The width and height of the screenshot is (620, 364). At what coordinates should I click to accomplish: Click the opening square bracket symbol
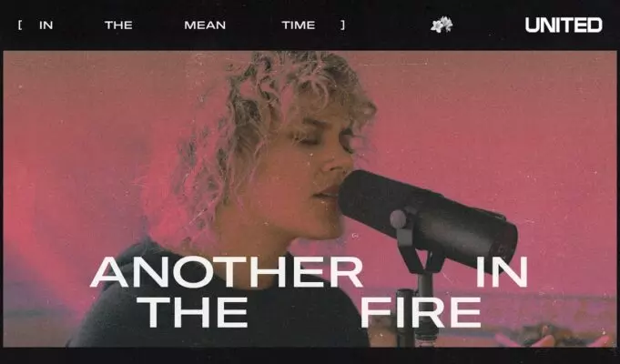(20, 25)
